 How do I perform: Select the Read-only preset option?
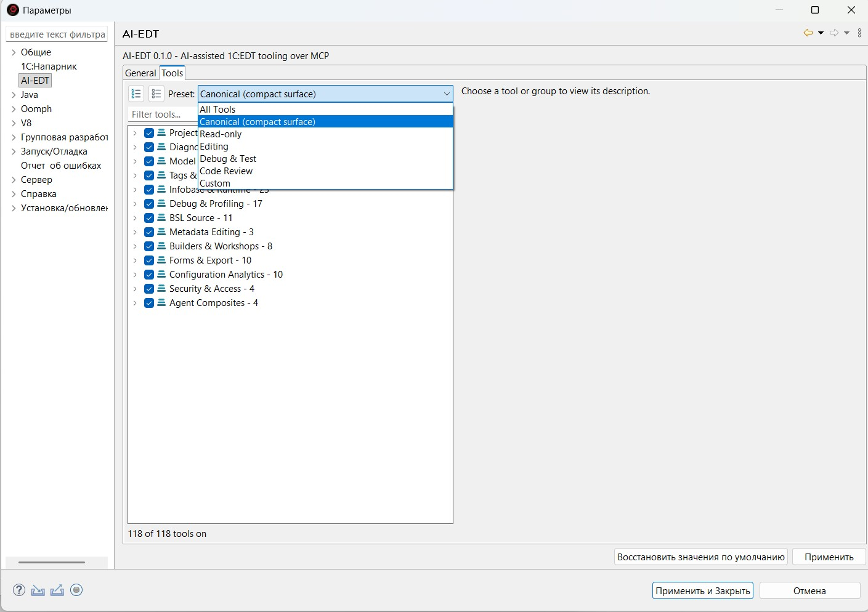tap(325, 134)
